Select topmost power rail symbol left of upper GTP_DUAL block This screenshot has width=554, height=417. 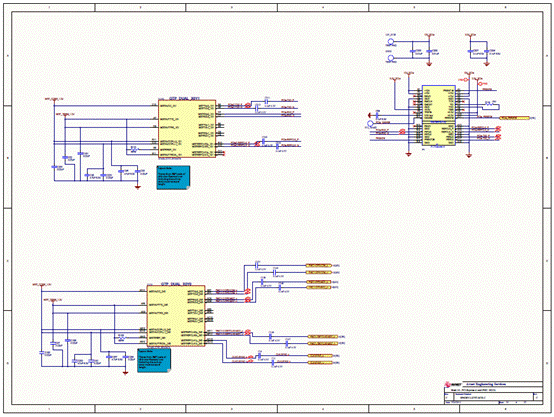[54, 100]
